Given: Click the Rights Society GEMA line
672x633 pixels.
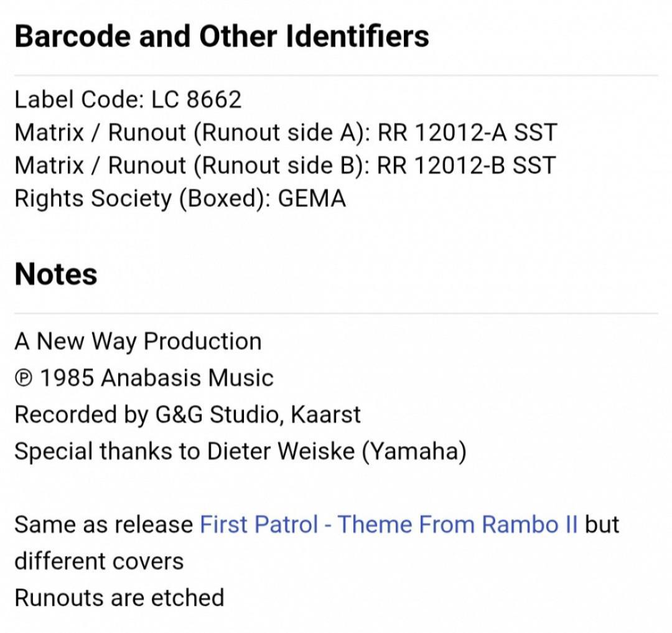Looking at the screenshot, I should [x=180, y=198].
